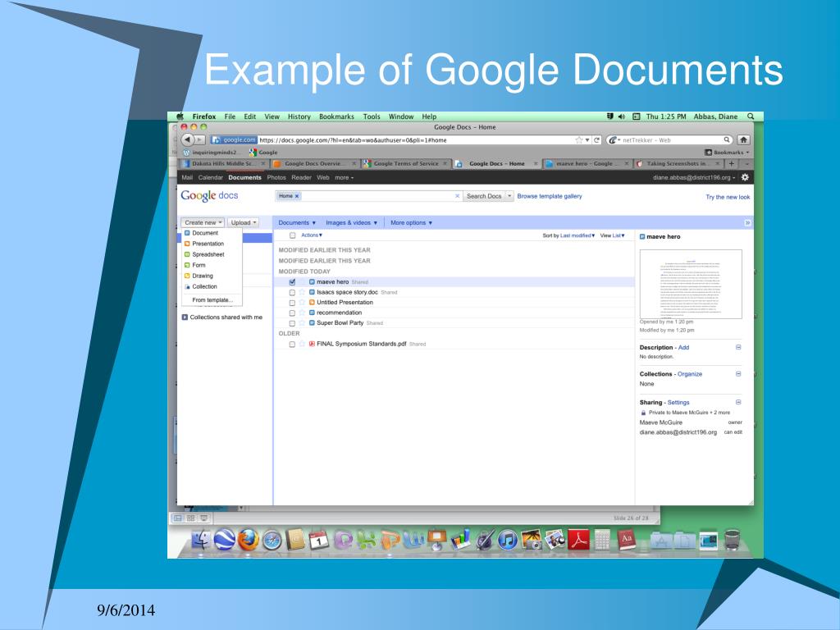Launch Keynote from the Dock
The image size is (840, 630).
pos(436,540)
